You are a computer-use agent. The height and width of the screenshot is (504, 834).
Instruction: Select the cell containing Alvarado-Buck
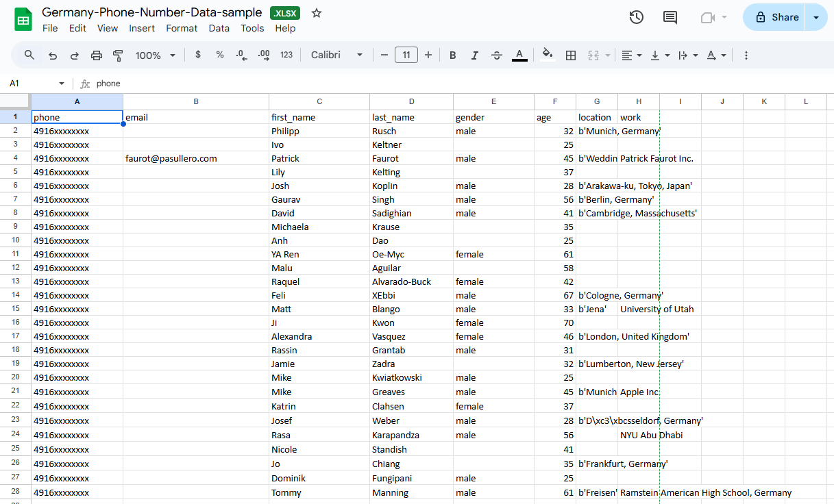pyautogui.click(x=411, y=281)
